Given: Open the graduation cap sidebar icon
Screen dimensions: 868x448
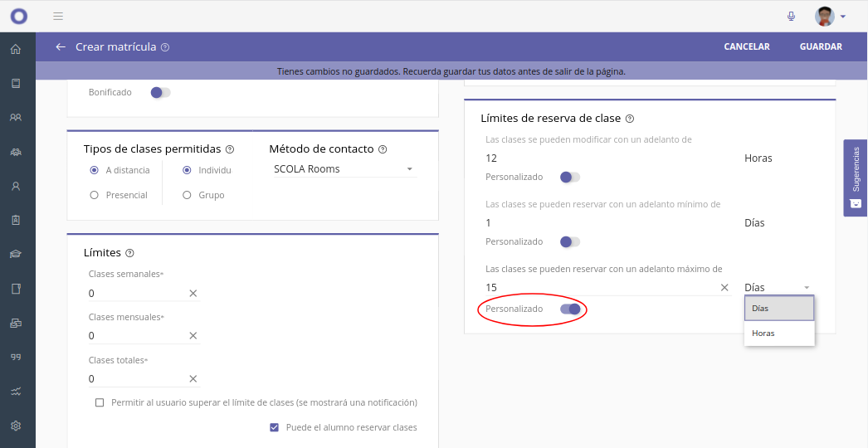Looking at the screenshot, I should click(15, 255).
